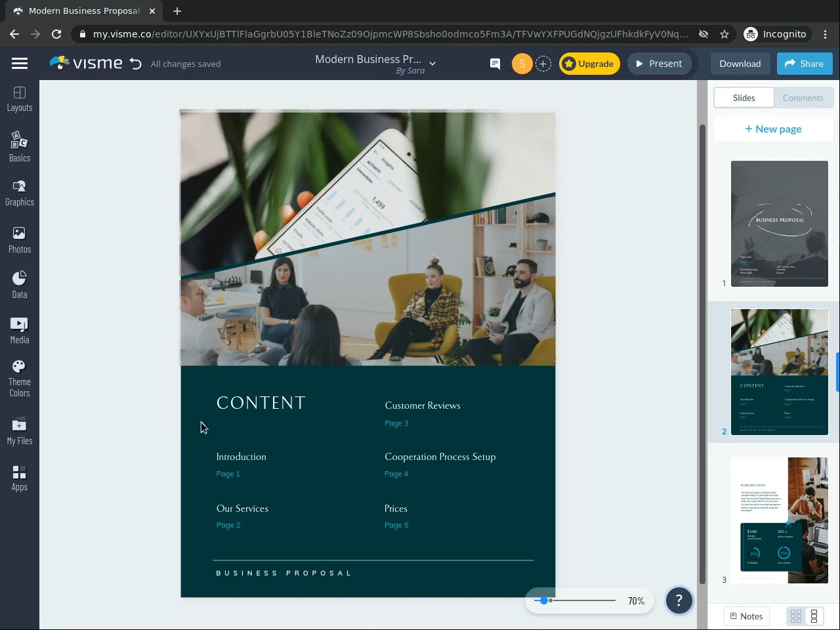840x630 pixels.
Task: Add a collaborator with plus icon
Action: (543, 64)
